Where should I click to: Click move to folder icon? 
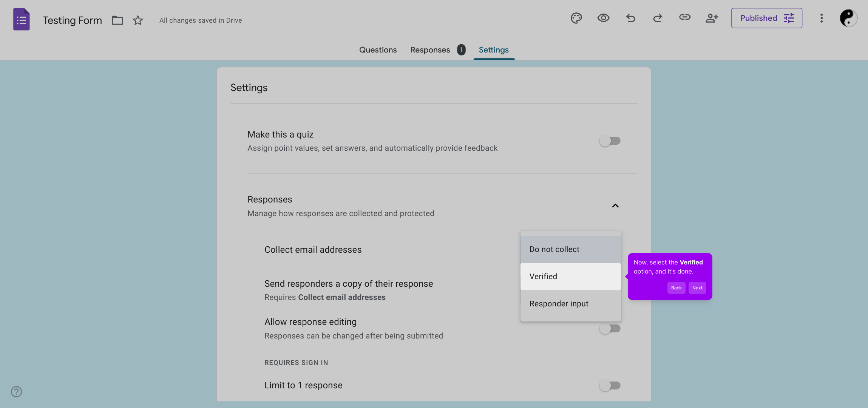pyautogui.click(x=117, y=20)
